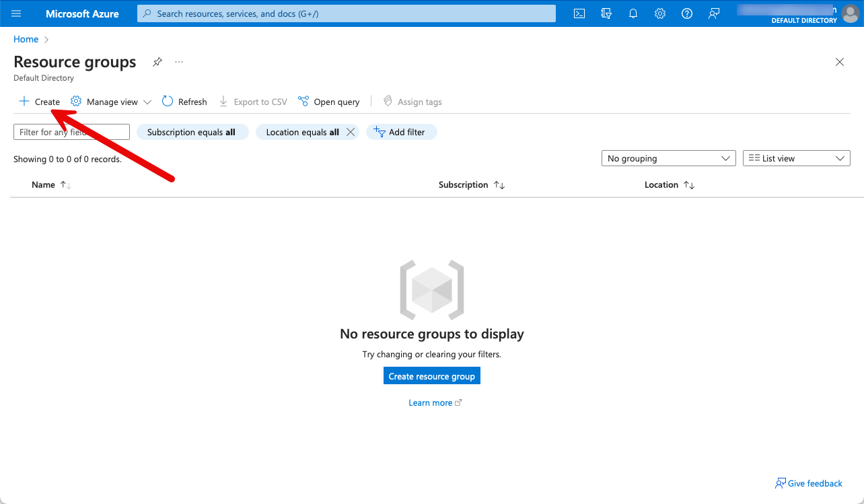The width and height of the screenshot is (864, 504).
Task: Follow the Learn more link
Action: 431,402
